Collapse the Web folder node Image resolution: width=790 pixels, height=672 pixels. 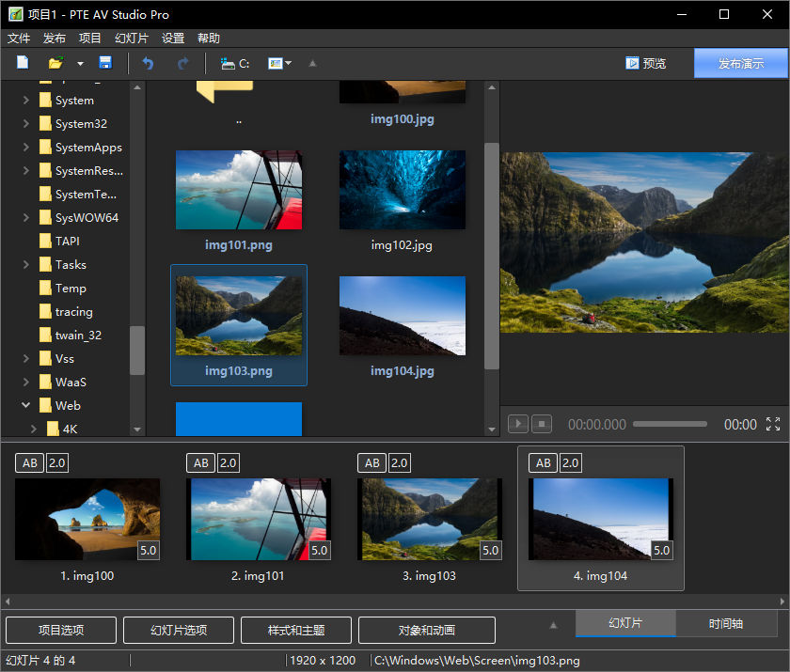point(25,405)
